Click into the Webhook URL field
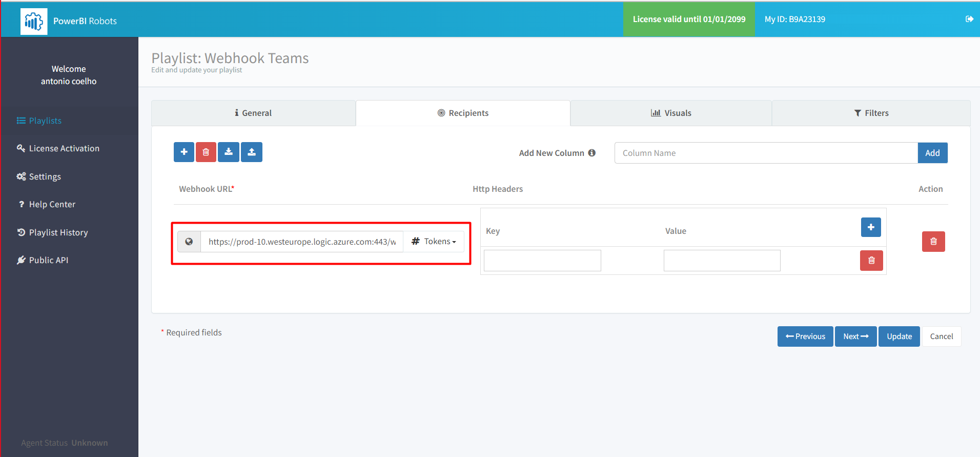 point(302,242)
